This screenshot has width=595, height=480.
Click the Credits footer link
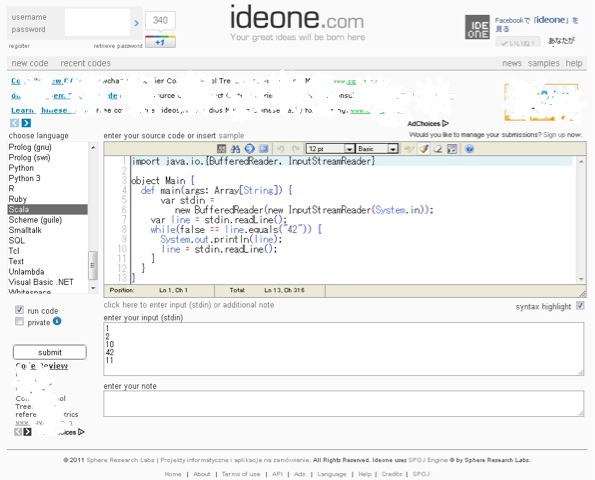[392, 474]
